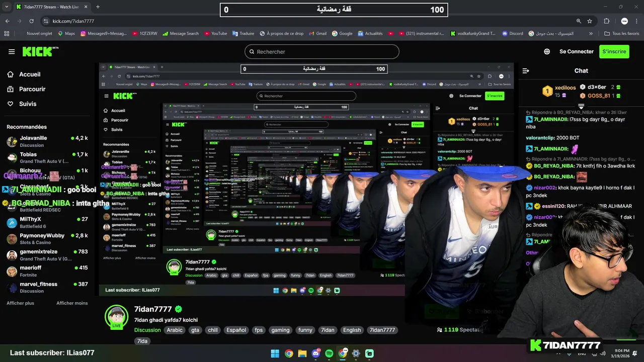Open the language globe icon

coord(547,51)
